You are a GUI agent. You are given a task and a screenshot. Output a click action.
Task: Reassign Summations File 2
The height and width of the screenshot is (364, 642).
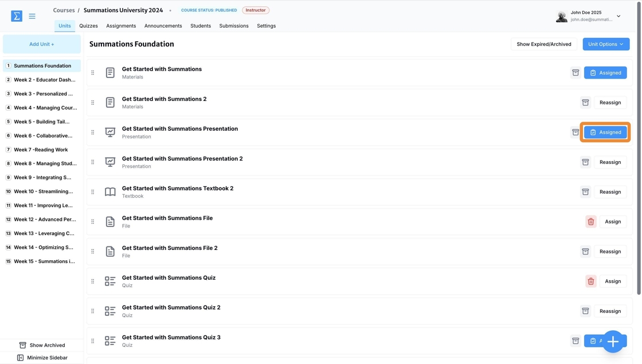point(610,252)
